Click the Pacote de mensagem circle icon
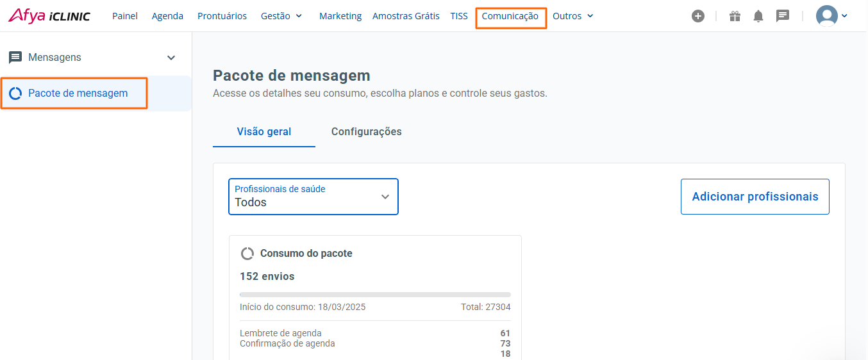Image resolution: width=868 pixels, height=360 pixels. pos(15,94)
